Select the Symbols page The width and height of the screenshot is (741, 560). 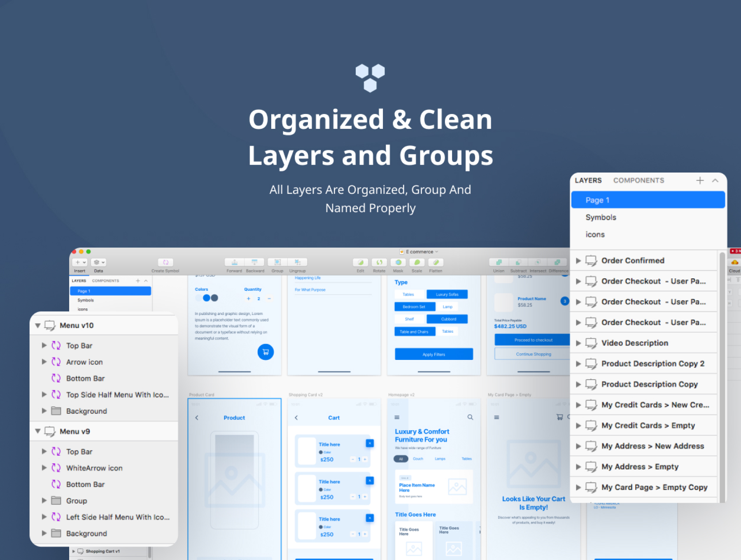click(601, 217)
